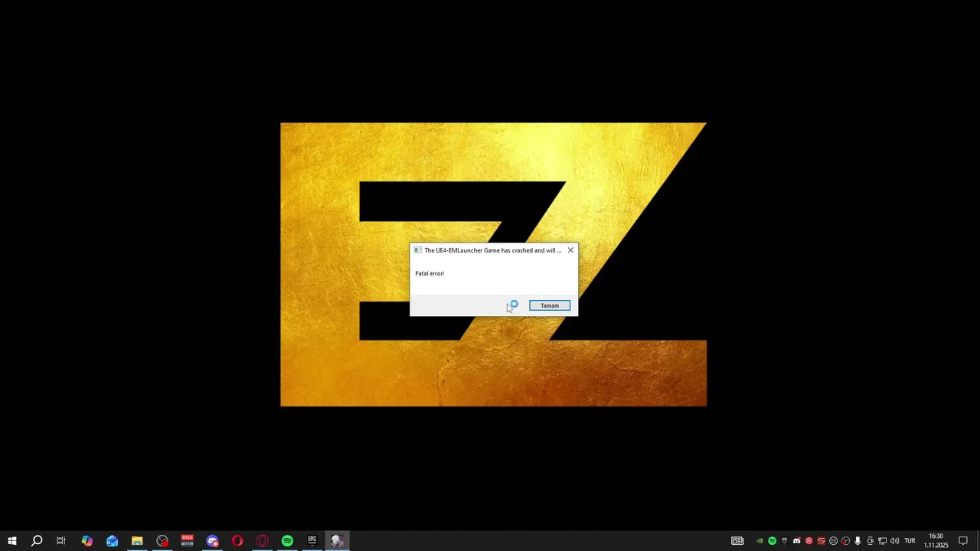
Task: Open the Opera GX outlined ring icon
Action: 263,541
